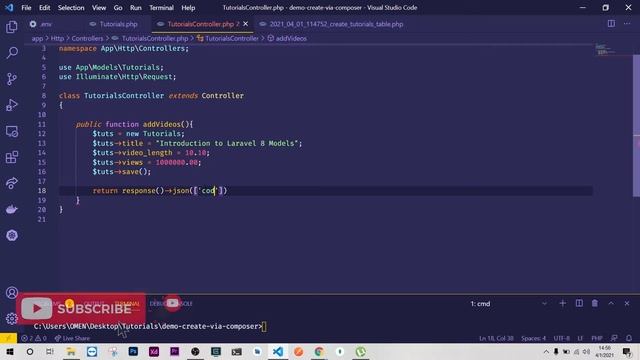640x360 pixels.
Task: Change file encoding UTF-8
Action: (x=561, y=338)
